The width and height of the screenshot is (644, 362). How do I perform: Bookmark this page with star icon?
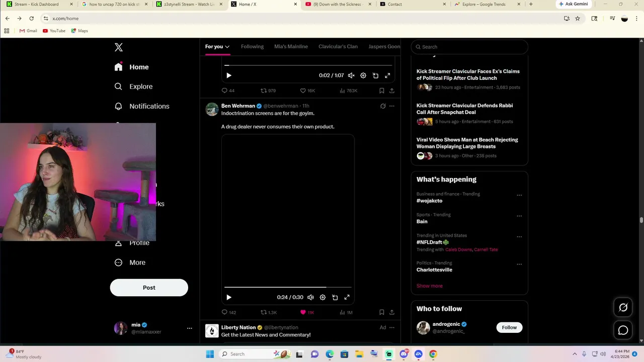pyautogui.click(x=578, y=19)
